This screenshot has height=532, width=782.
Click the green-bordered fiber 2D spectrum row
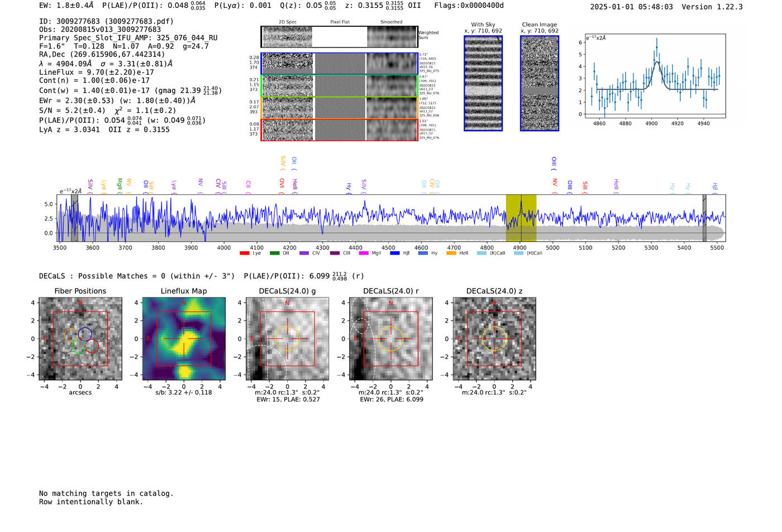(340, 86)
